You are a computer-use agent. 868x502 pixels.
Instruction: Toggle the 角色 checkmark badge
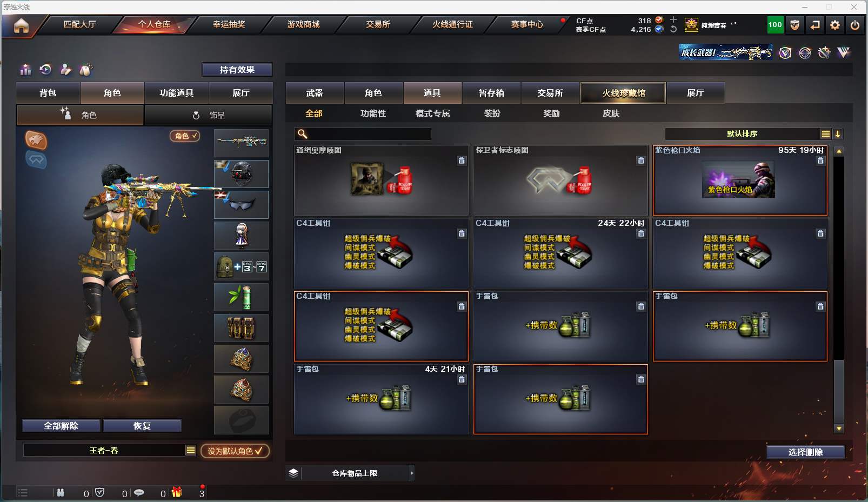[185, 136]
